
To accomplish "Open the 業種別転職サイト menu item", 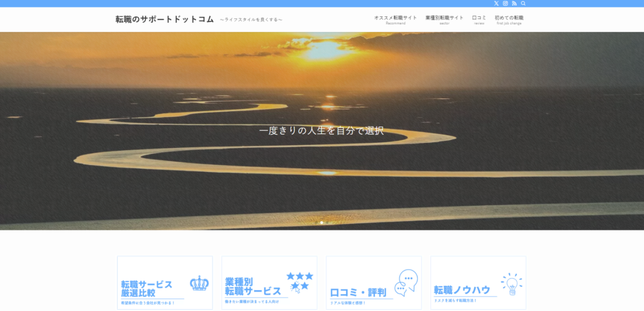I will pyautogui.click(x=444, y=19).
